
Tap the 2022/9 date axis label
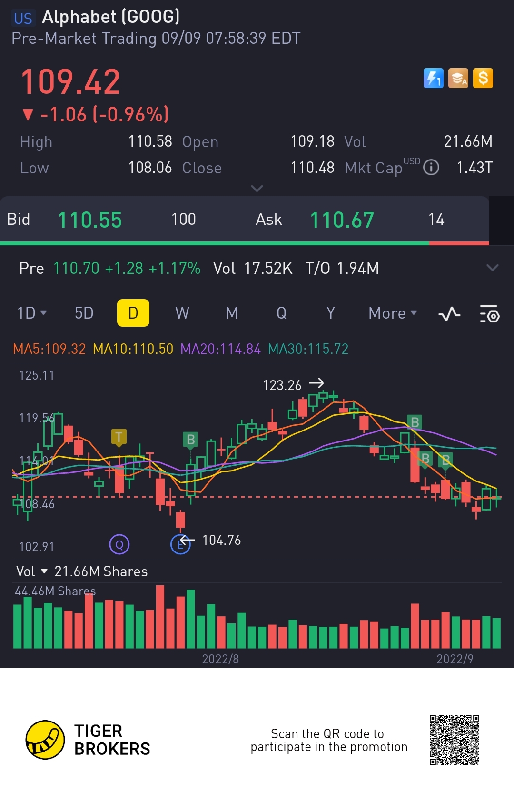455,659
